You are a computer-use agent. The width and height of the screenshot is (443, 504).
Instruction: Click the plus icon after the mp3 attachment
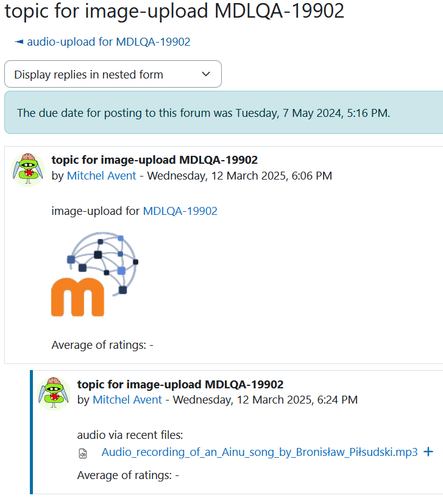click(428, 452)
